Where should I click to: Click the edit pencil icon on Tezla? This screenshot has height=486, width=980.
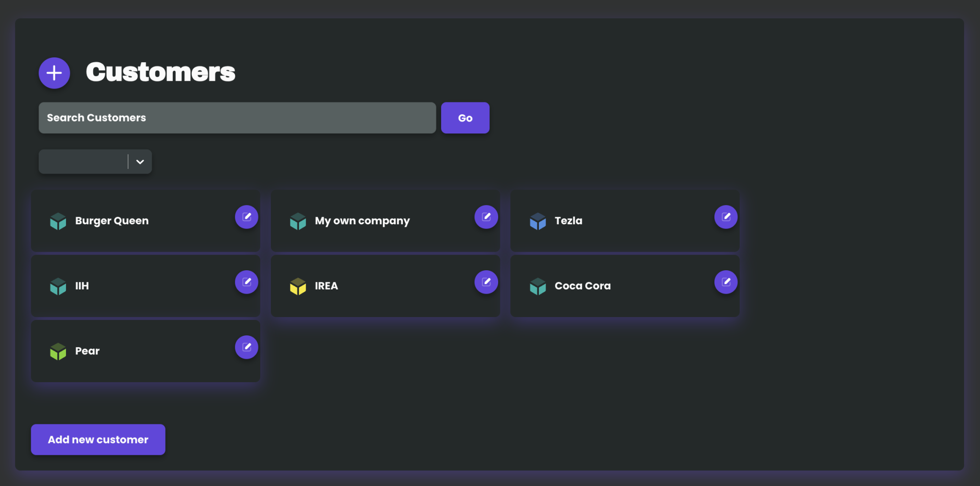[725, 217]
